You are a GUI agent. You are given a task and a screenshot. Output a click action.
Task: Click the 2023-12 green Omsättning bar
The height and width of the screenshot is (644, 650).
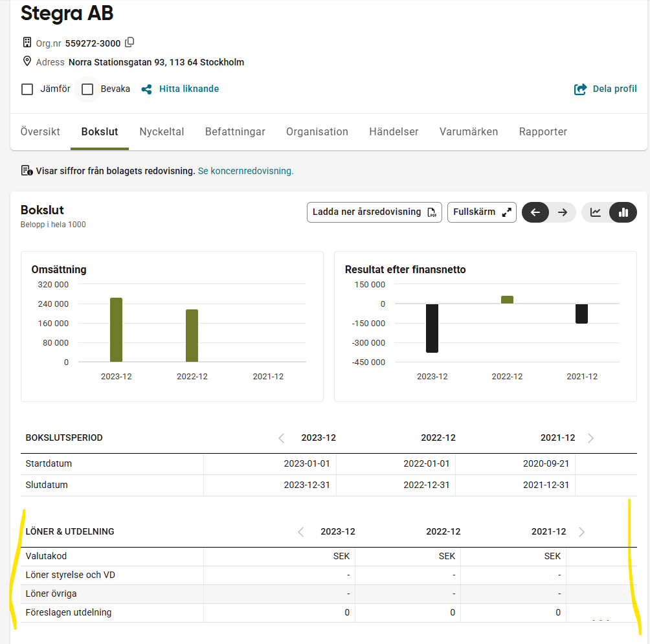click(116, 330)
